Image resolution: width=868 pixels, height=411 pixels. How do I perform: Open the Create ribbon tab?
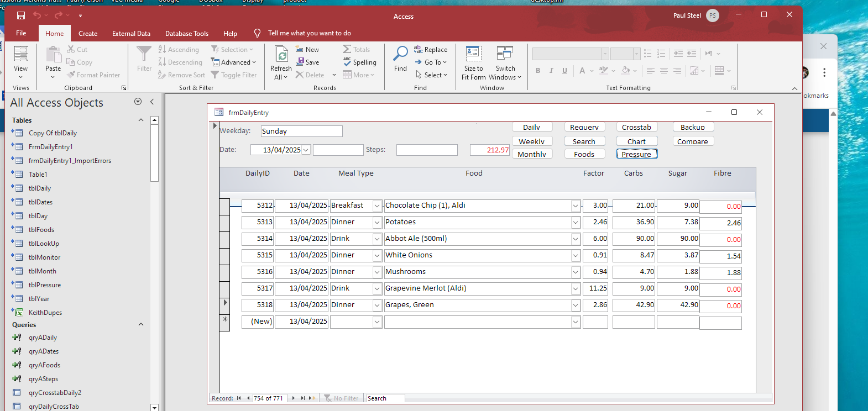[88, 34]
